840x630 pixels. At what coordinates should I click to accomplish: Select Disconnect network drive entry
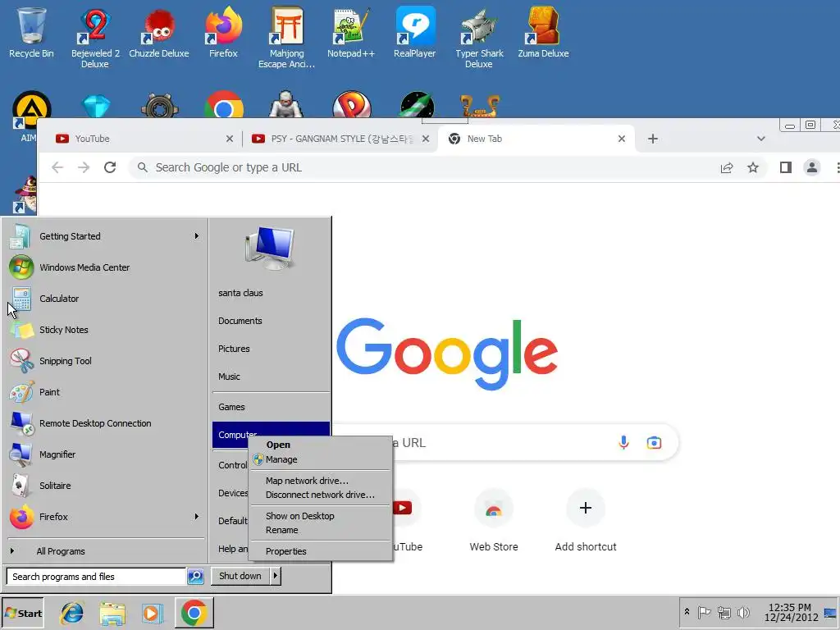click(321, 495)
